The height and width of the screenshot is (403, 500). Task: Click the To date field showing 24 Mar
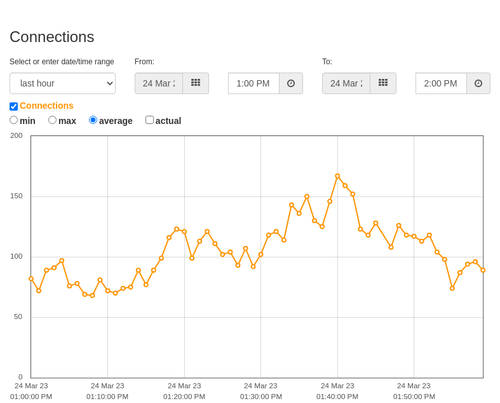coord(346,83)
